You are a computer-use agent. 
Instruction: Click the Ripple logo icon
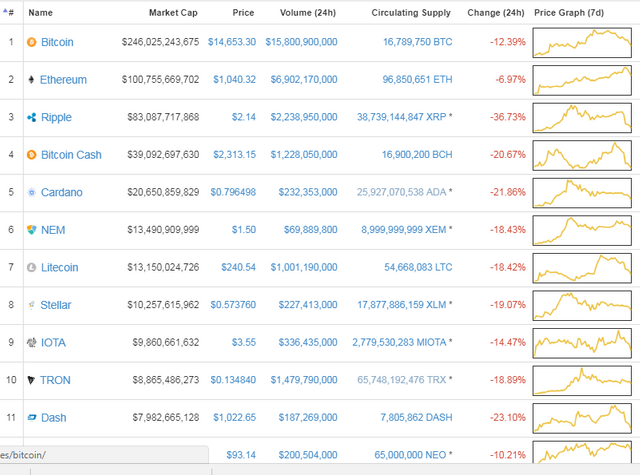pyautogui.click(x=31, y=117)
